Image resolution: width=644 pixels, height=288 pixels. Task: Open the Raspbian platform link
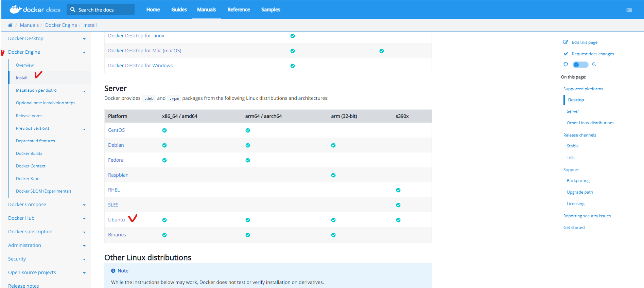118,175
